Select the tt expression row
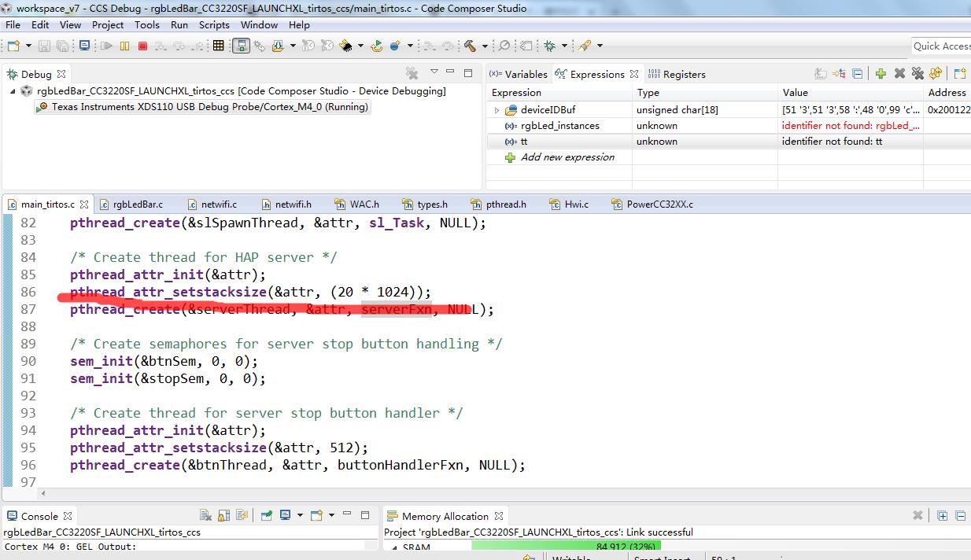971x560 pixels. click(x=729, y=142)
